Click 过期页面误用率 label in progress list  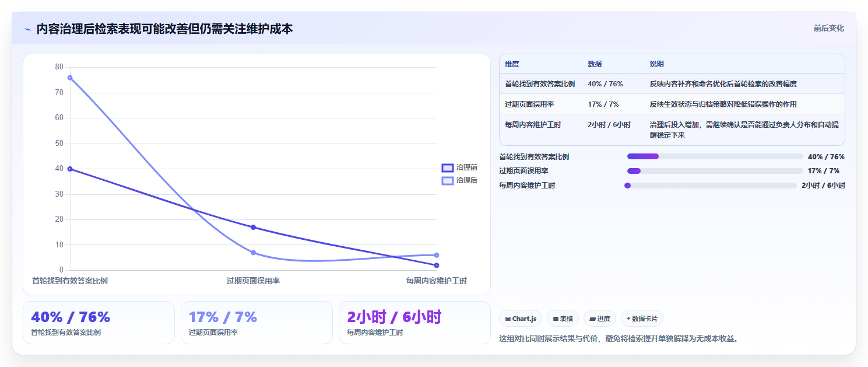(x=523, y=171)
